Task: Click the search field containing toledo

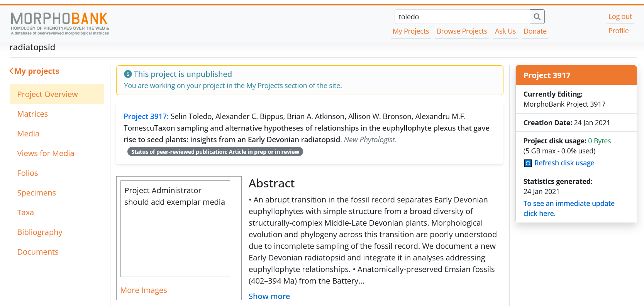Action: (x=462, y=17)
